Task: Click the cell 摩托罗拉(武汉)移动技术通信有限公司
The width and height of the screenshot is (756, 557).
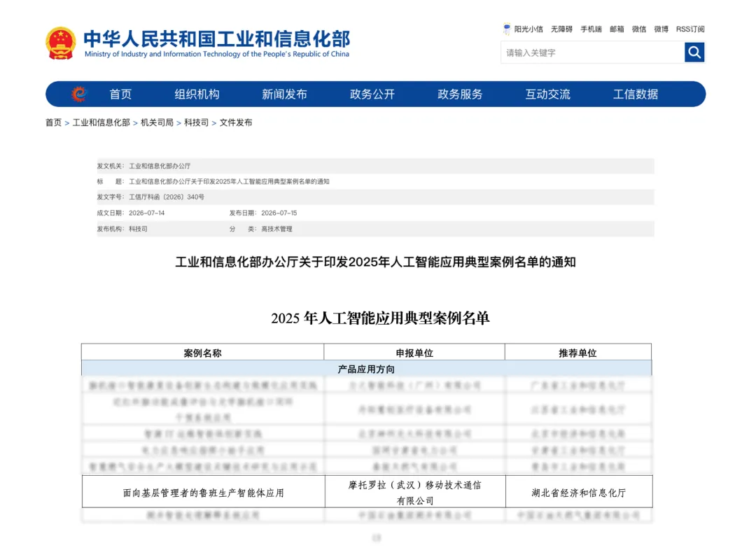Action: tap(415, 493)
